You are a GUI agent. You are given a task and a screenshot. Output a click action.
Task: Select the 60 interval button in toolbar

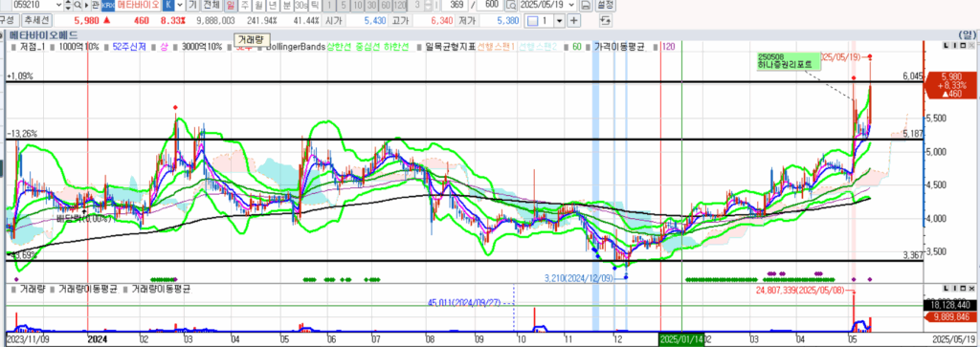point(386,5)
